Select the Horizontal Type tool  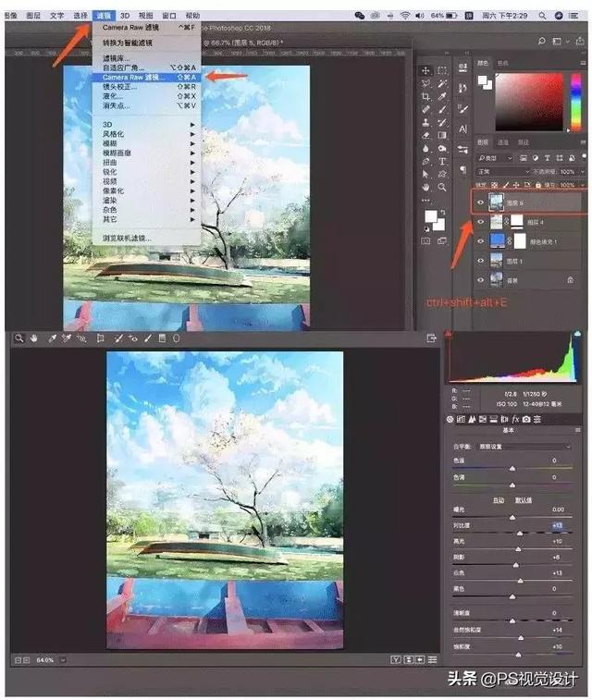[442, 161]
